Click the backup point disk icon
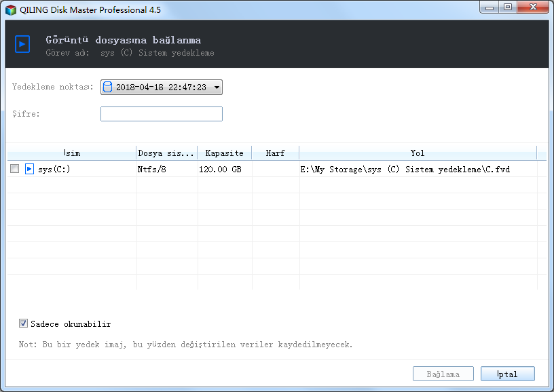 (x=108, y=87)
